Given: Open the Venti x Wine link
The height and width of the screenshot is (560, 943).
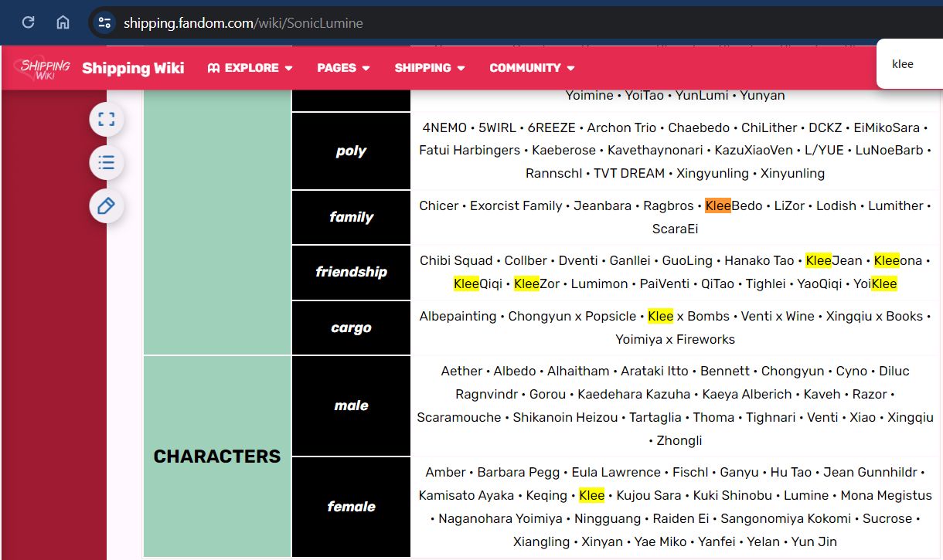Looking at the screenshot, I should [x=778, y=316].
